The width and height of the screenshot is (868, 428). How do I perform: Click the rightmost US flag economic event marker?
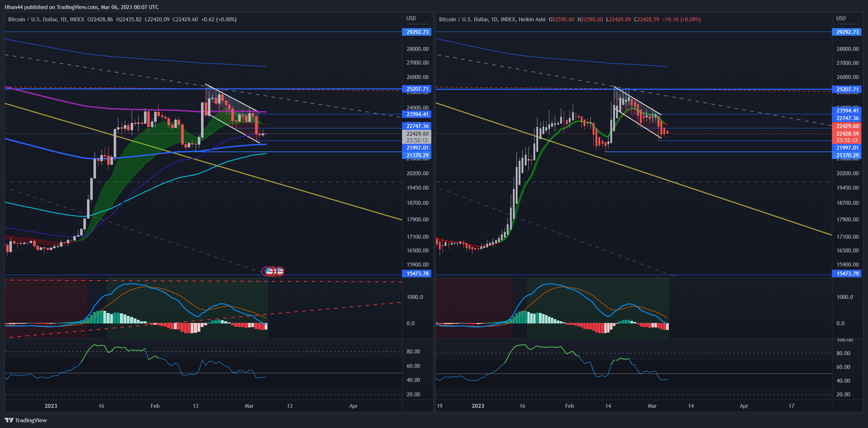click(280, 271)
